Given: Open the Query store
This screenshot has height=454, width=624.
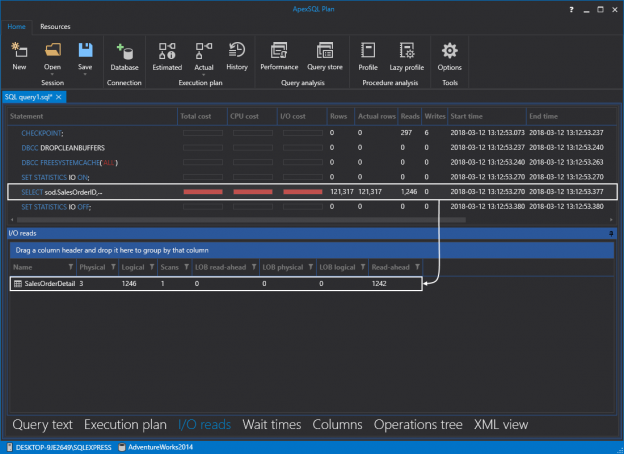Looking at the screenshot, I should pyautogui.click(x=325, y=57).
